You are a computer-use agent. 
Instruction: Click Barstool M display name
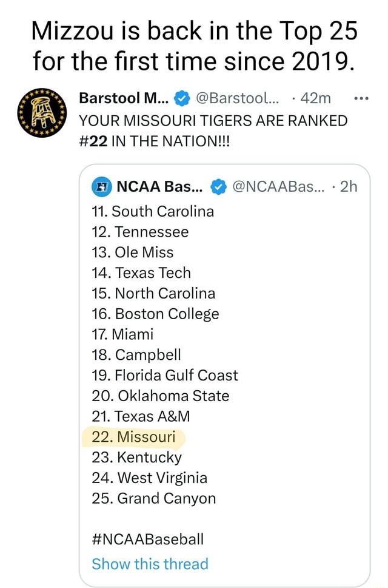tap(125, 97)
